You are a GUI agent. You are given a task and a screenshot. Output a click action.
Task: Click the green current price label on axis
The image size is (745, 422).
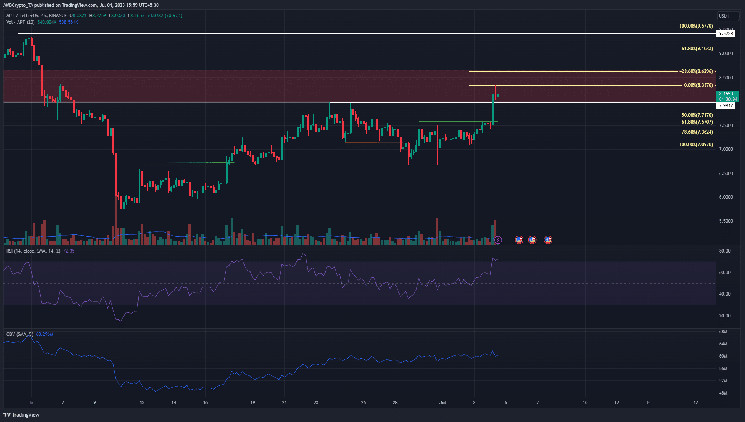coord(727,94)
